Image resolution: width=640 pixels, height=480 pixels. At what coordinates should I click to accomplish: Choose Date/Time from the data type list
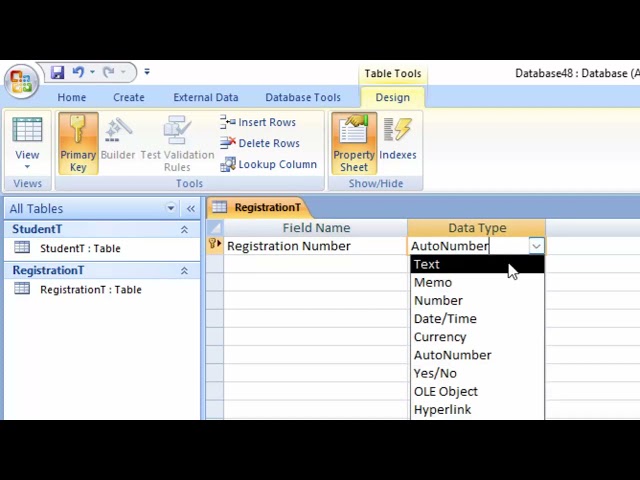[x=477, y=319]
